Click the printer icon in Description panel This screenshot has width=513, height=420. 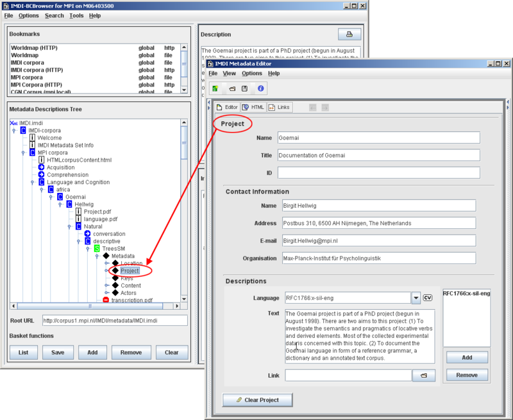349,34
